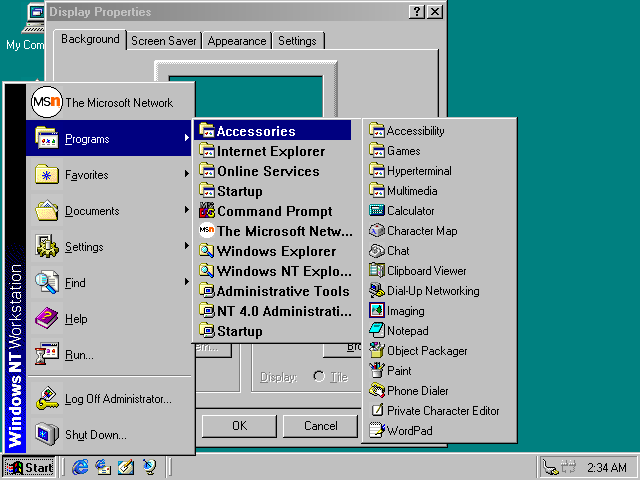Open the Games folder submenu
This screenshot has width=640, height=480.
(440, 151)
